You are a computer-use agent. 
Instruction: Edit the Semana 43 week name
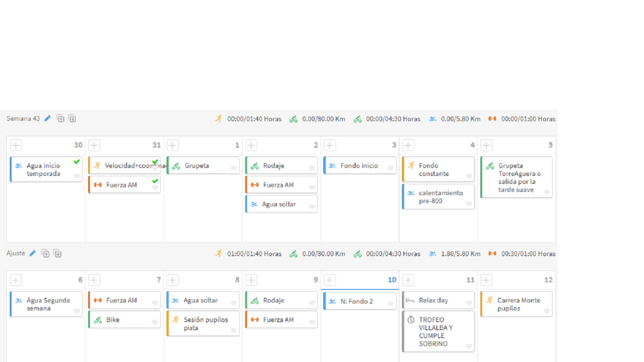[48, 119]
